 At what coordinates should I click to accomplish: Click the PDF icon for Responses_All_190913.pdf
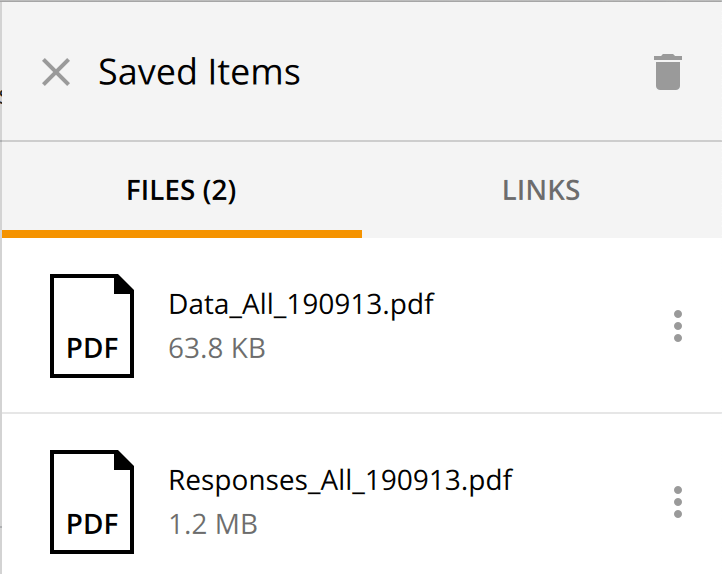[x=92, y=502]
